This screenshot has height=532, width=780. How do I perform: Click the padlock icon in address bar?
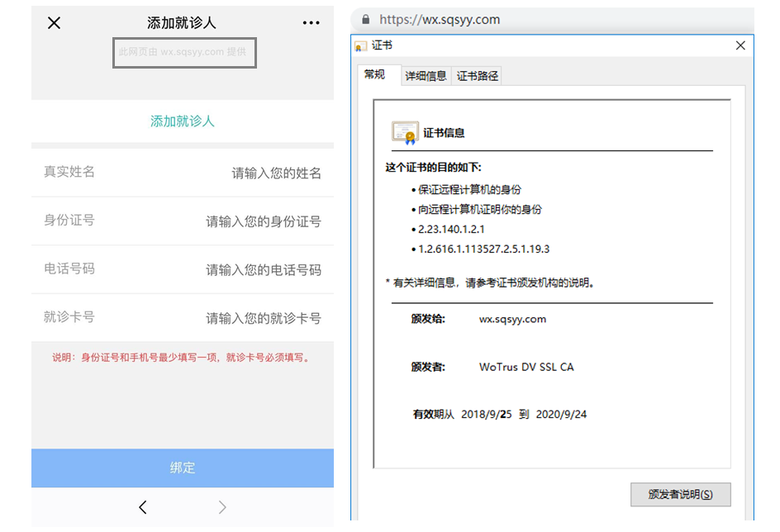coord(364,20)
